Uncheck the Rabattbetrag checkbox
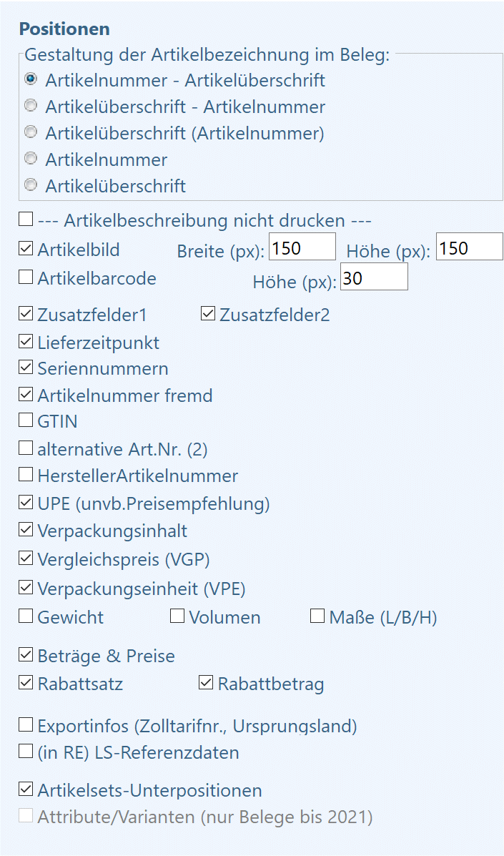This screenshot has height=856, width=504. coord(206,682)
